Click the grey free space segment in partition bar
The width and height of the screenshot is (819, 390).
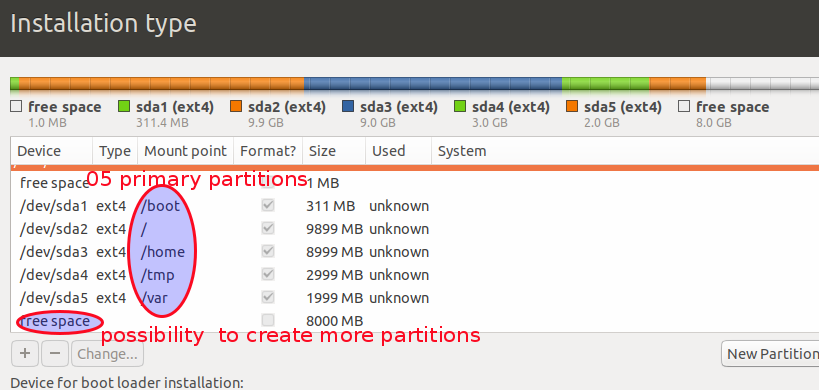(763, 85)
